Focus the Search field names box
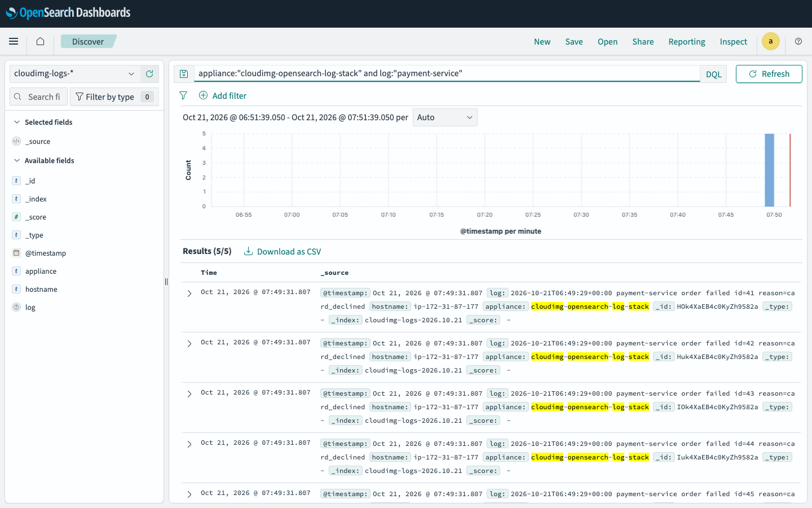812x508 pixels. [x=39, y=97]
